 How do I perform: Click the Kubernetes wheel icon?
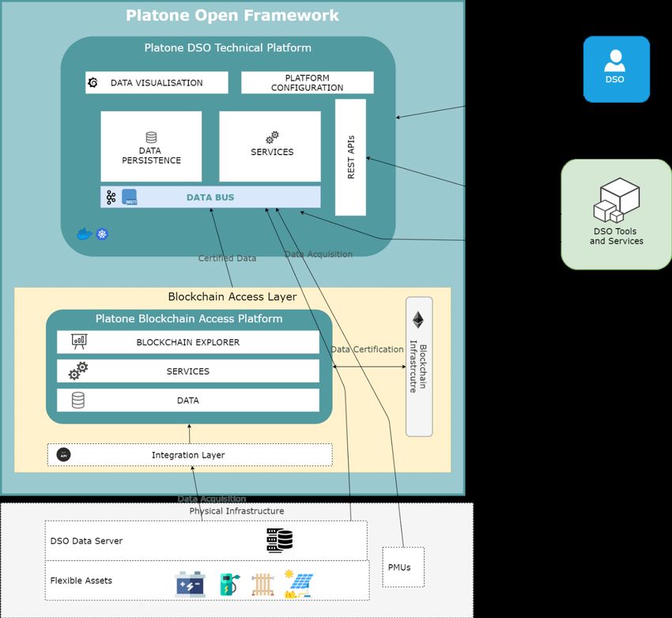tap(102, 234)
